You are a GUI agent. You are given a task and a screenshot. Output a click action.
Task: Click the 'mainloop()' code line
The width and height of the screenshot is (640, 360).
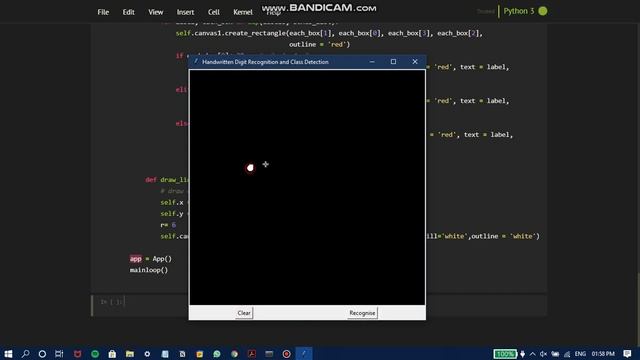tap(149, 270)
